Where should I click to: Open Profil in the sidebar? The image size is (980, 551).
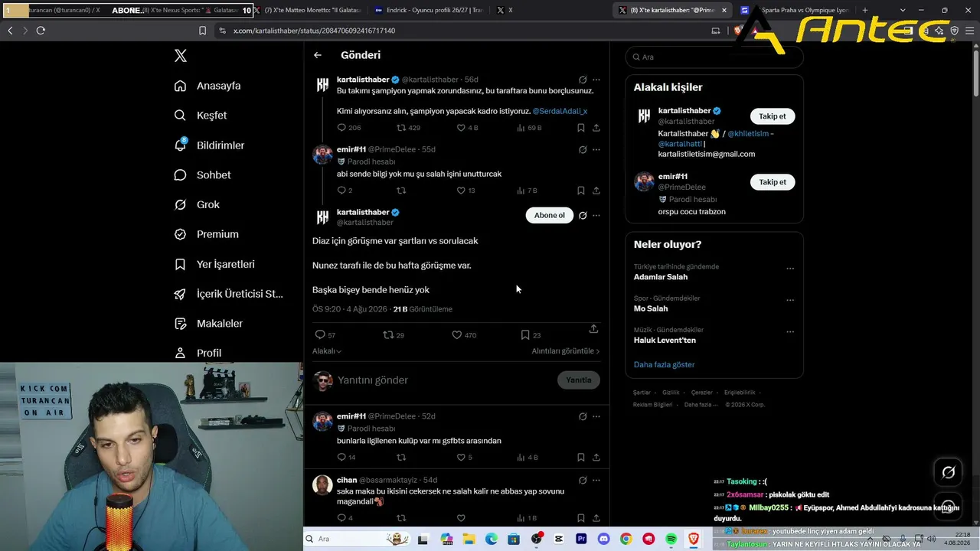(198, 353)
